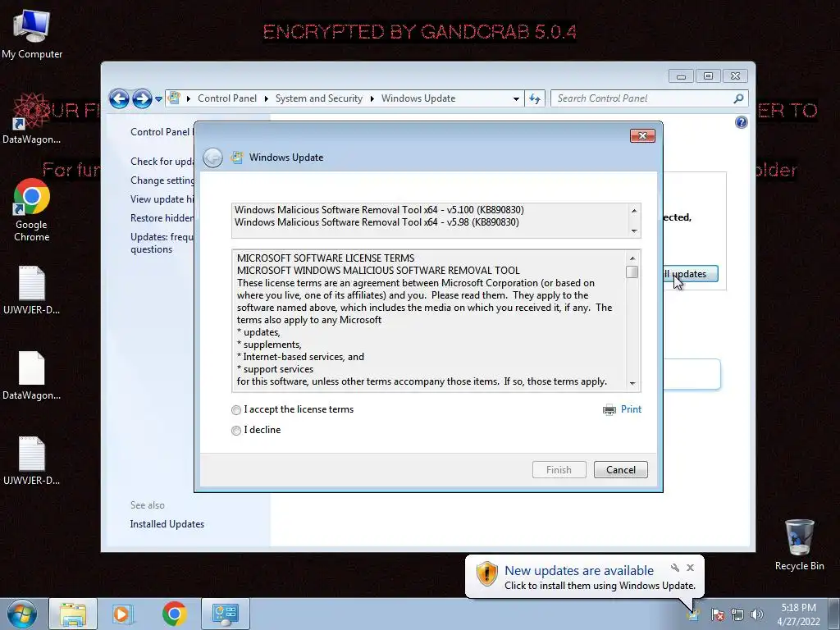Open the Google Chrome desktop shortcut

tap(32, 211)
